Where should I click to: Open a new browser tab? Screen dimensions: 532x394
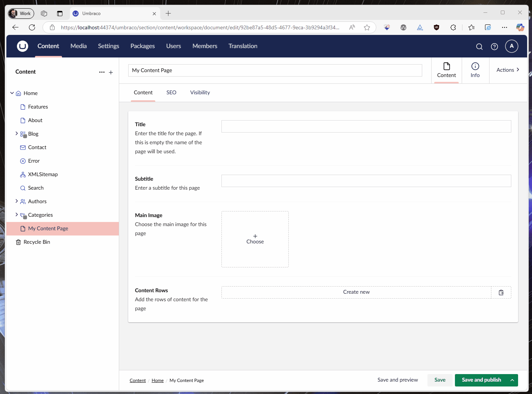tap(168, 14)
